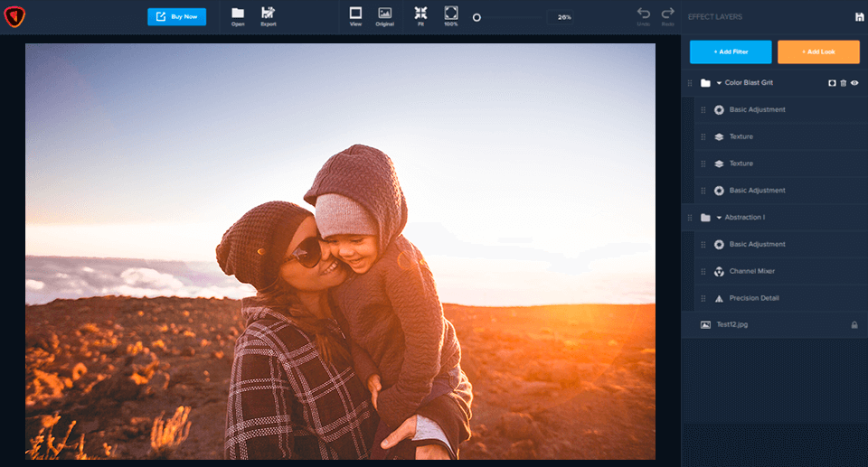Screen dimensions: 868x467
Task: Select the Precision Detail layer
Action: 753,298
